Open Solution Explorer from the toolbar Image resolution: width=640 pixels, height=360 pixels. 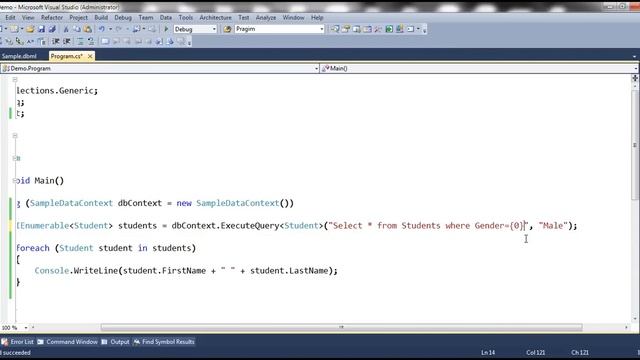pyautogui.click(x=335, y=29)
